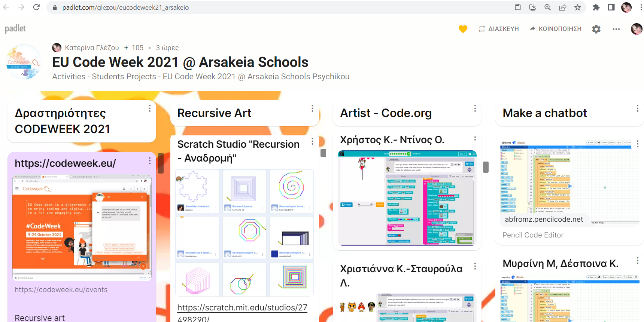The width and height of the screenshot is (644, 322).
Task: Open Χρήστος Κ. Code.org artist screenshot
Action: [x=407, y=198]
